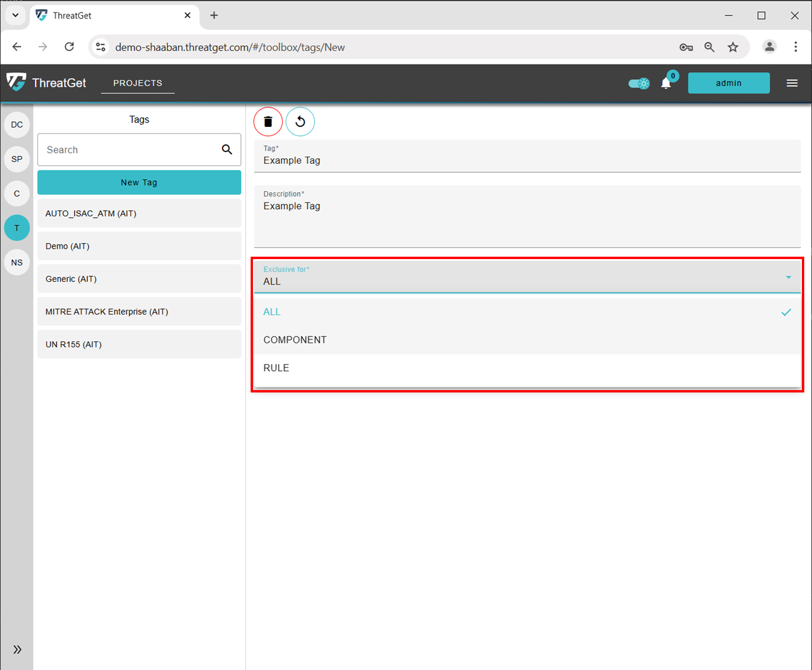
Task: Select the checked ALL option
Action: coord(272,312)
